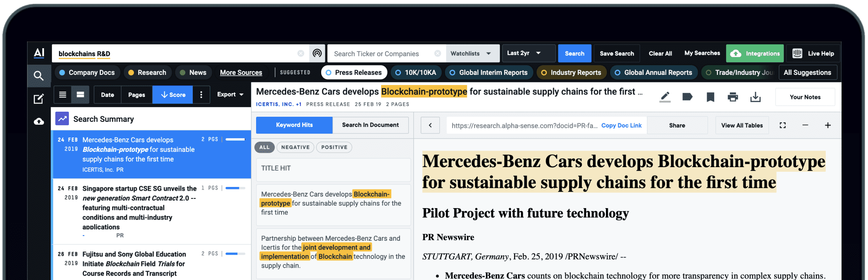Click View All Tables
The width and height of the screenshot is (868, 280).
pyautogui.click(x=742, y=125)
